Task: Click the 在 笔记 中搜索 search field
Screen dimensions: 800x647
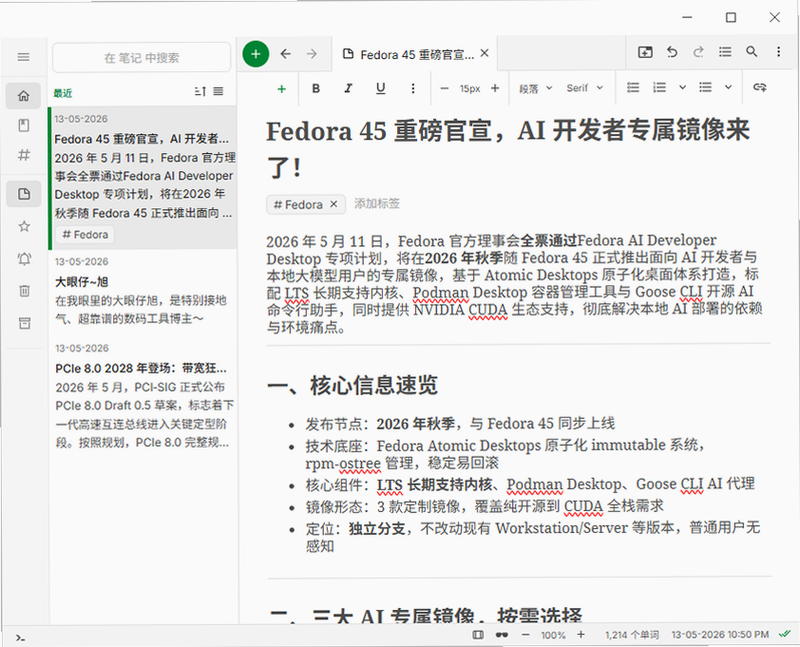Action: tap(141, 58)
